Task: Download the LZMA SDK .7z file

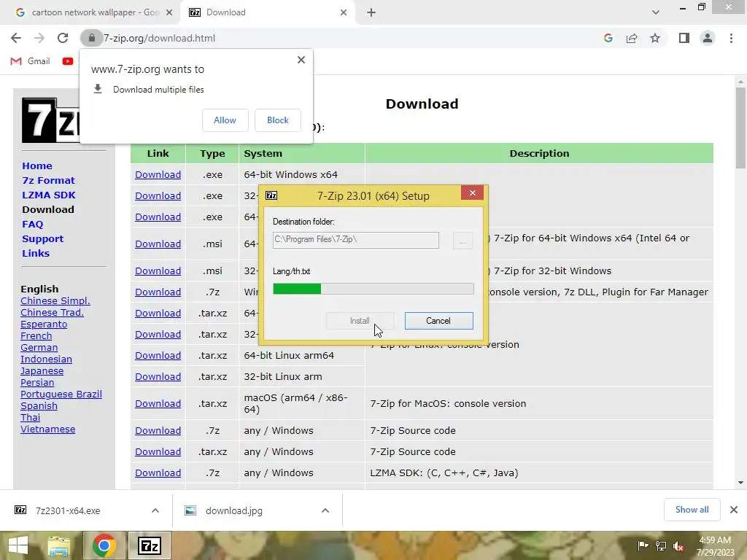Action: pyautogui.click(x=158, y=472)
